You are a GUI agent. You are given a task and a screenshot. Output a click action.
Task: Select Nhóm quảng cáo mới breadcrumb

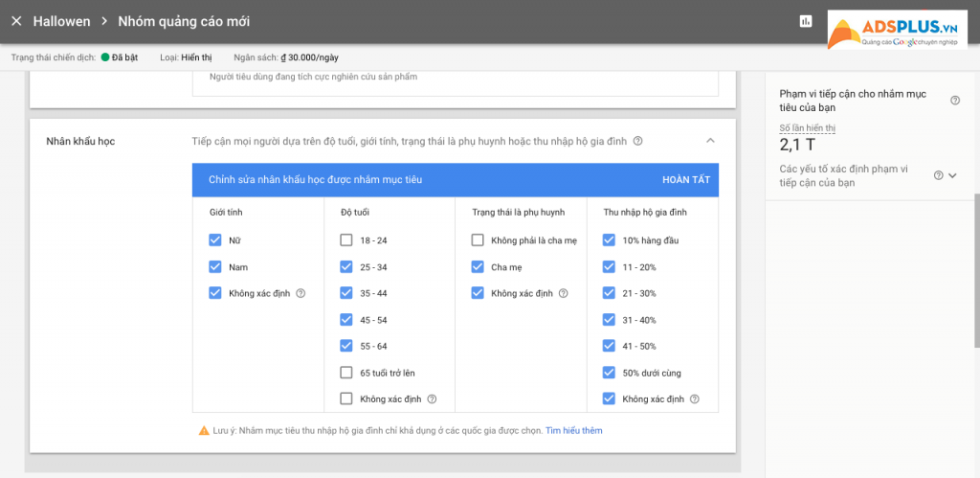184,21
